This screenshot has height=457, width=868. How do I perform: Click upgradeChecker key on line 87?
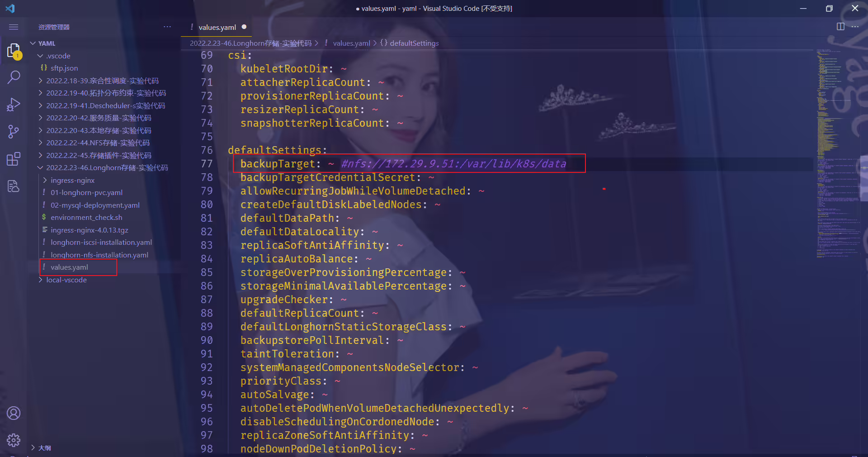pos(284,300)
